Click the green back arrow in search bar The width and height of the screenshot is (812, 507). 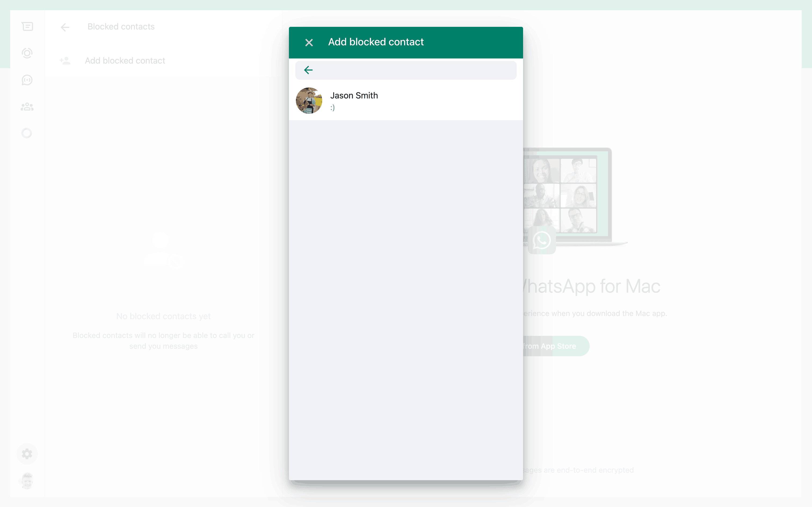308,70
